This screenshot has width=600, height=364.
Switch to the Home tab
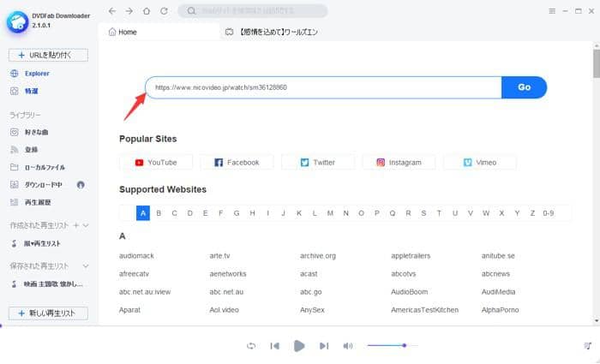159,33
